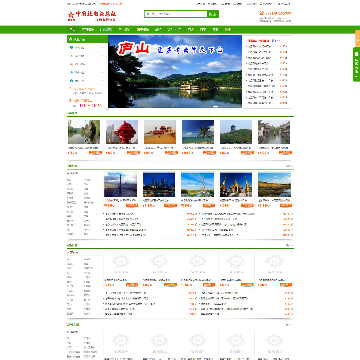Select the darker first tab in green navigation bar
The image size is (360, 360).
72,30
